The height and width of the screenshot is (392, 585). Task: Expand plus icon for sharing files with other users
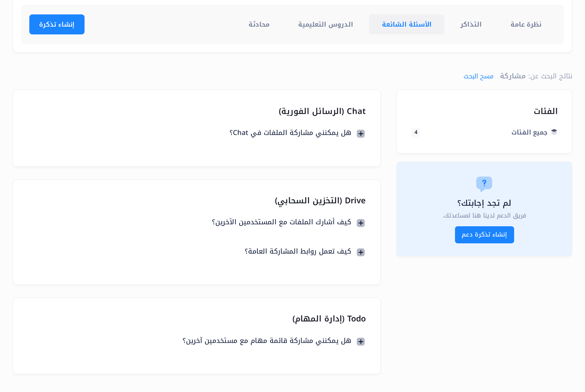coord(361,223)
